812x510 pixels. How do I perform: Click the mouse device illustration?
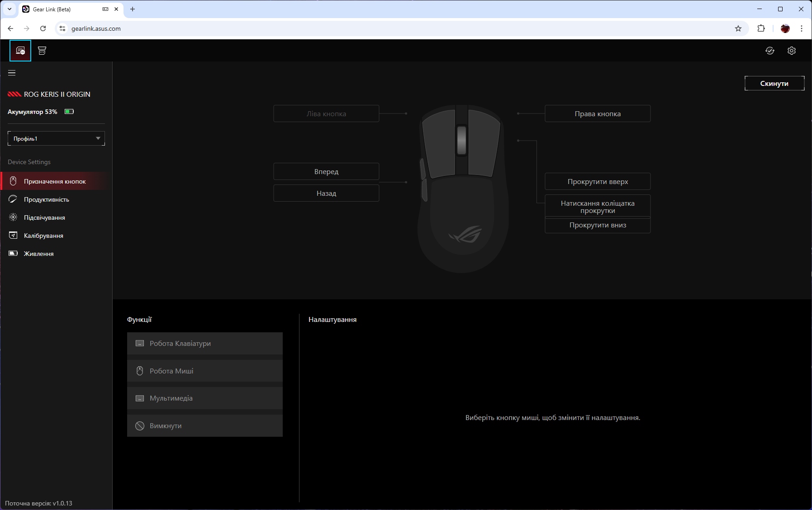point(462,189)
